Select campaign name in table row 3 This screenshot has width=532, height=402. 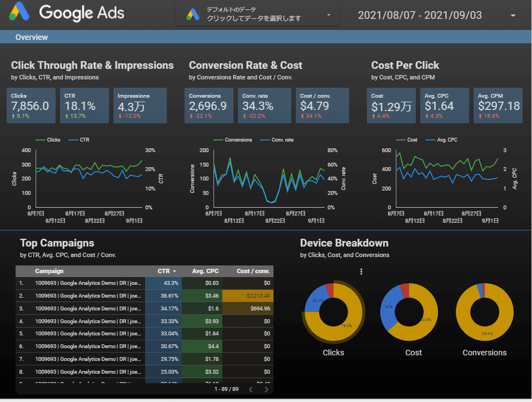pyautogui.click(x=88, y=309)
